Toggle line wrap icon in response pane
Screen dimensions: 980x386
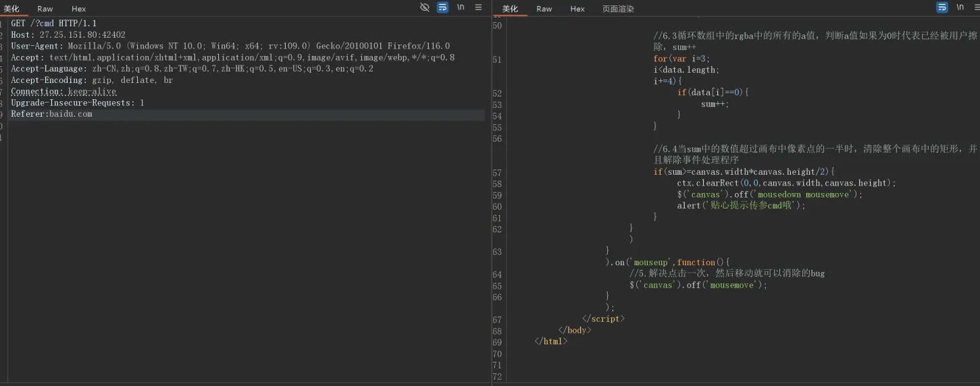click(942, 7)
